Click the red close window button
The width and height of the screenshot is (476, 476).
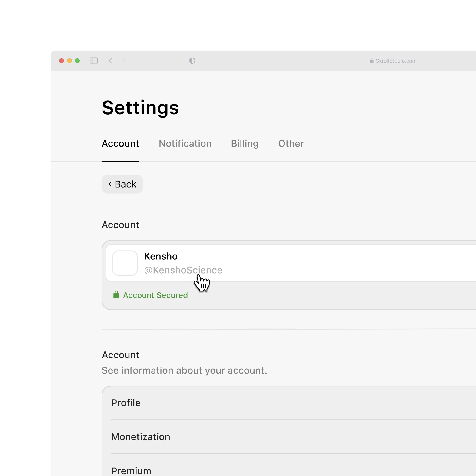pos(62,61)
